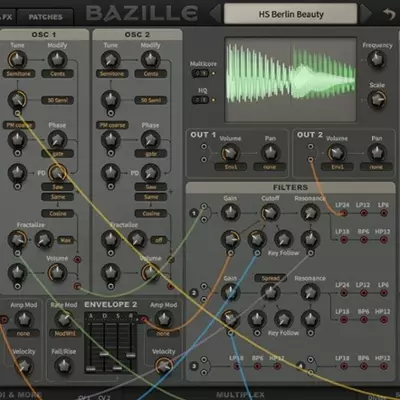The image size is (400, 400).
Task: Open OSC 1 PM coarse selector
Action: pyautogui.click(x=19, y=125)
